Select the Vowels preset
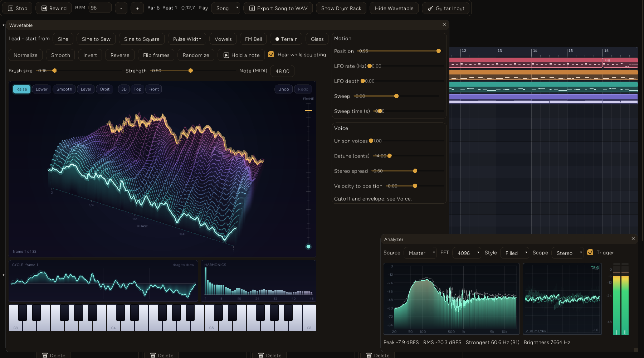 tap(223, 39)
